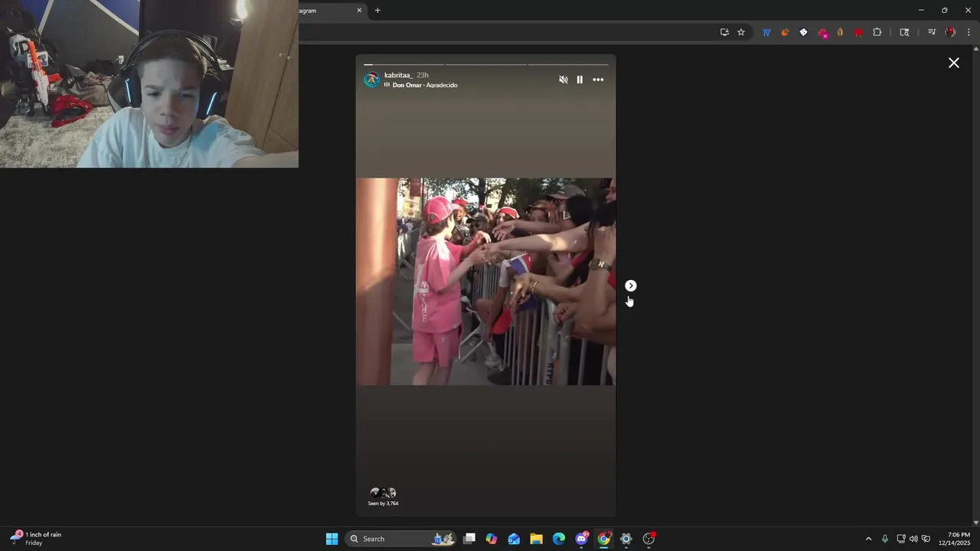980x551 pixels.
Task: Open the tan helmet extension icon
Action: point(840,32)
